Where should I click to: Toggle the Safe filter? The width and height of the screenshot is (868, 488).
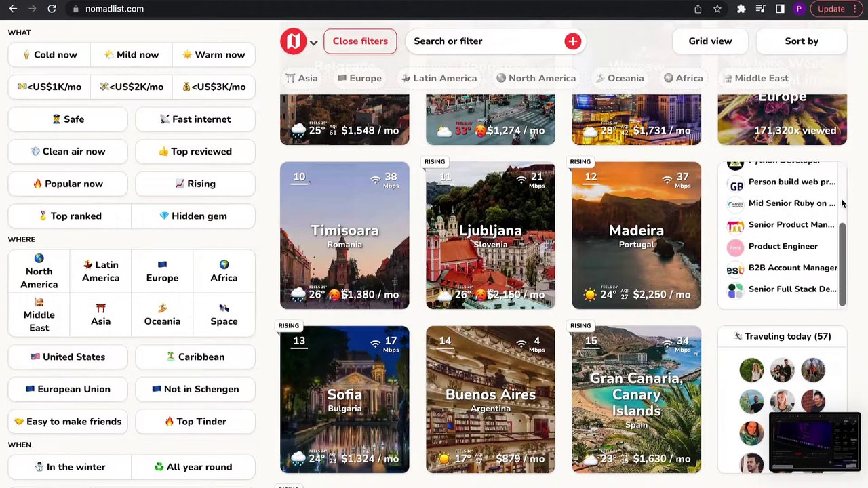[x=68, y=119]
